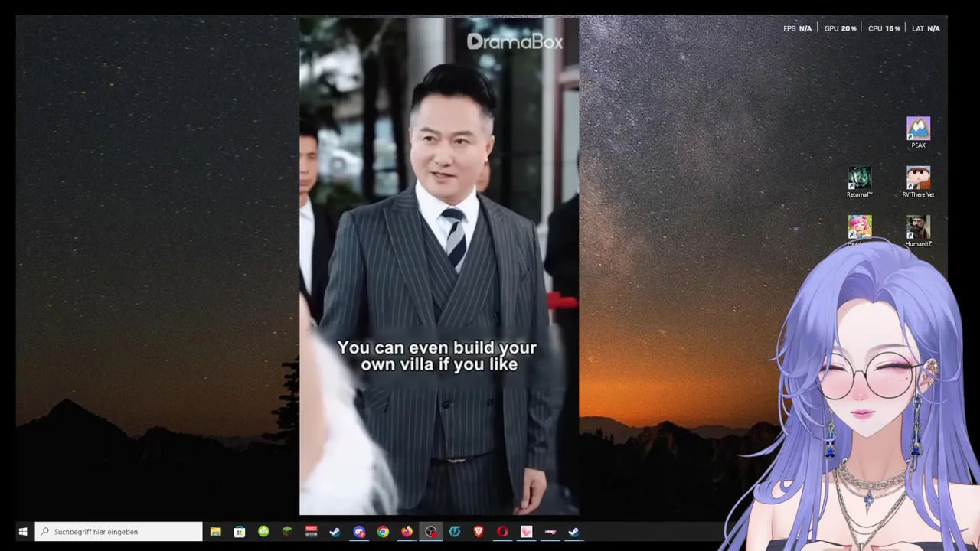Open Google Chrome from the taskbar
This screenshot has height=551, width=980.
pyautogui.click(x=383, y=532)
